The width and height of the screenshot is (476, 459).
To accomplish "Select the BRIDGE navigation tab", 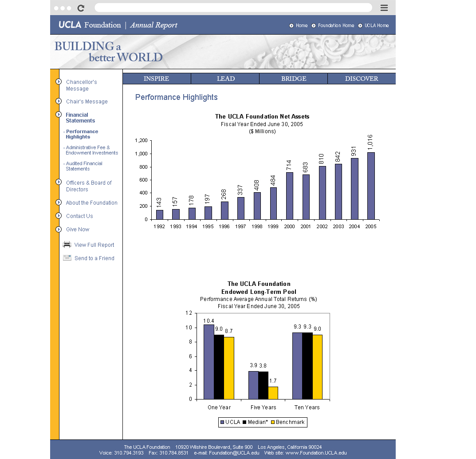I will point(293,79).
